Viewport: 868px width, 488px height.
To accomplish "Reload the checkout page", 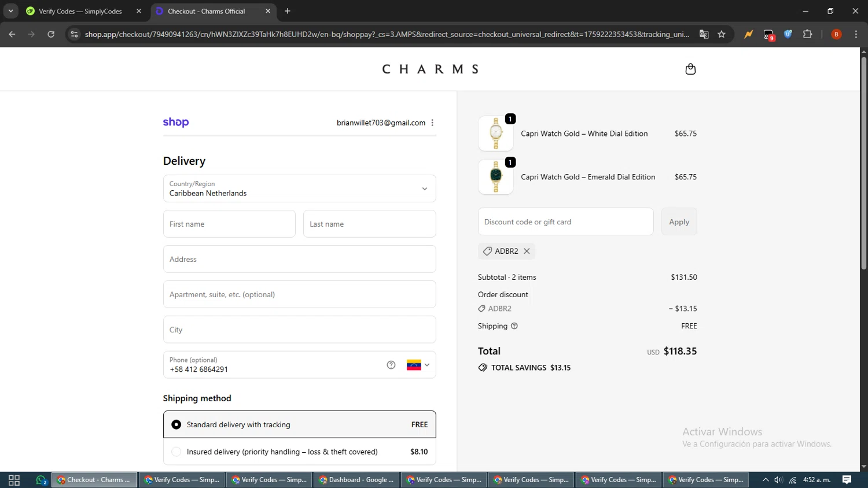I will (51, 34).
